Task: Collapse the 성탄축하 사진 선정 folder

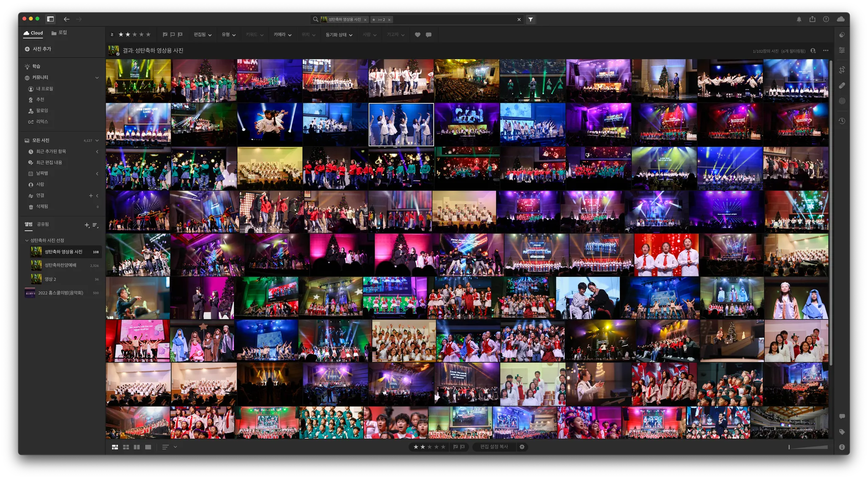Action: [x=27, y=240]
